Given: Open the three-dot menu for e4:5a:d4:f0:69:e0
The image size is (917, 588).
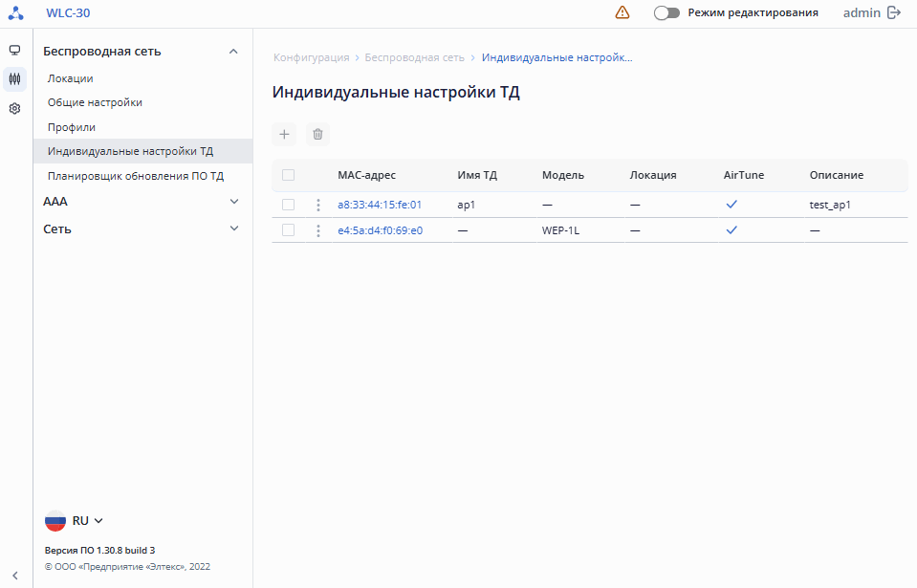Looking at the screenshot, I should (318, 230).
